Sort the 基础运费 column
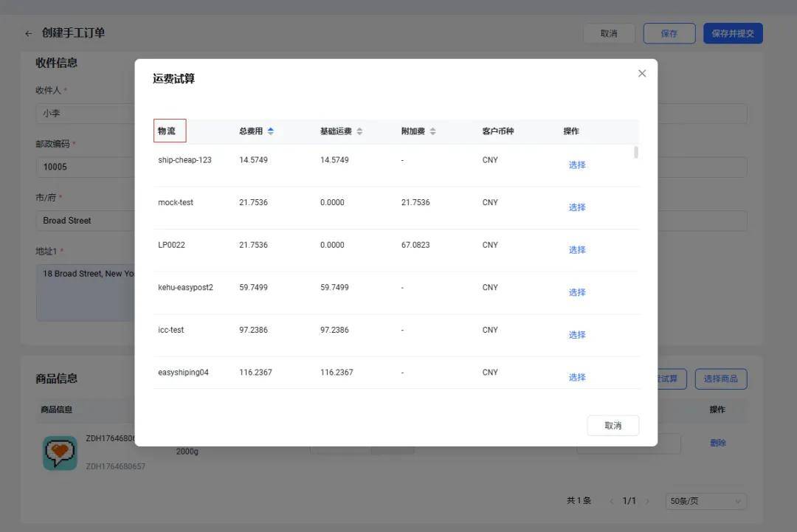797x532 pixels. (x=359, y=130)
